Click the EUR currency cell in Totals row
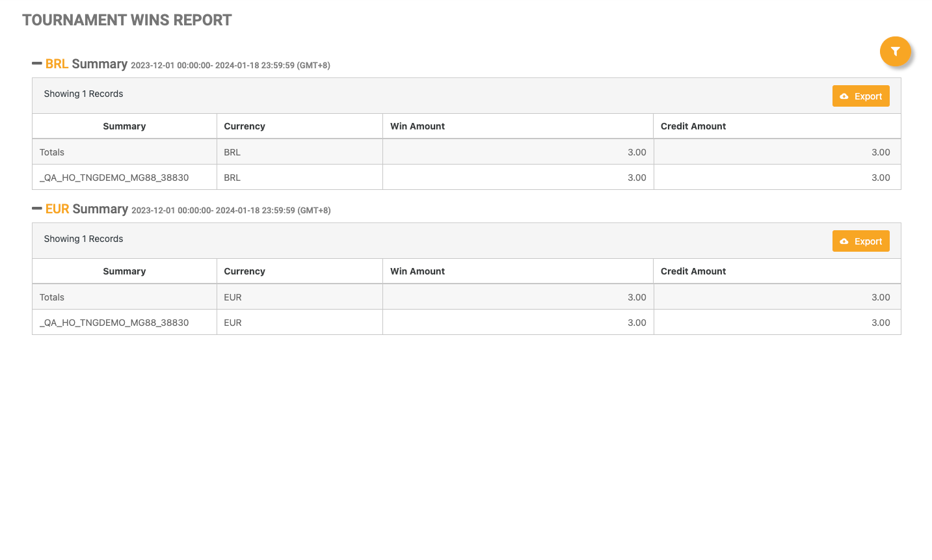 (233, 297)
